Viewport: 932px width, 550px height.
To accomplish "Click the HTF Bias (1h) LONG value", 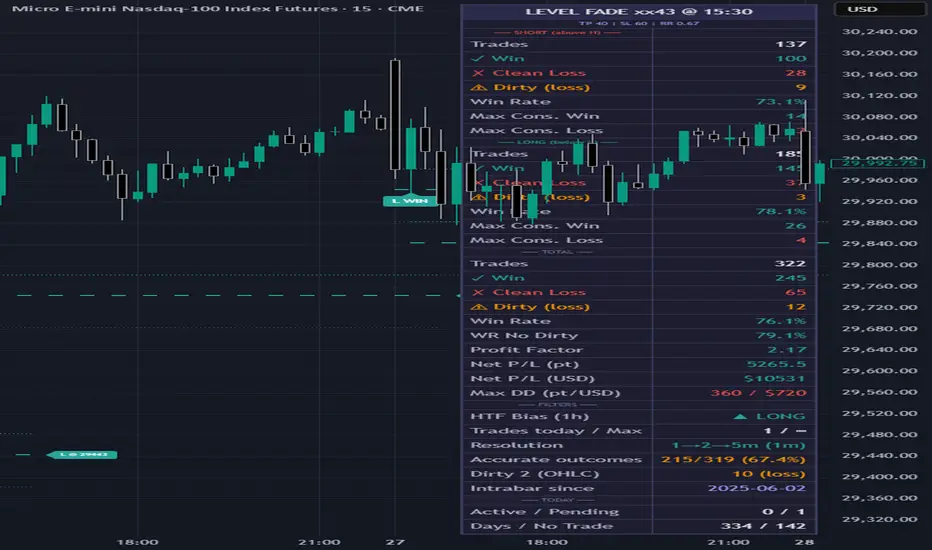I will tap(769, 416).
